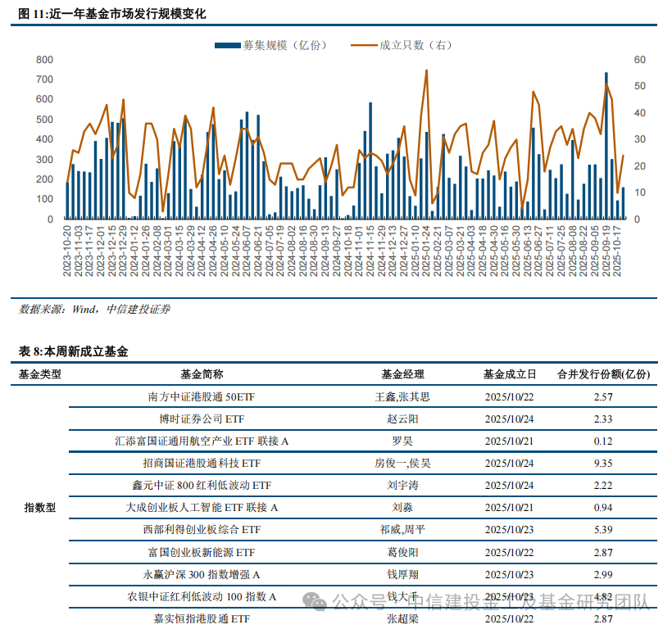
Task: Click manager cell 房俊一,侯昊
Action: click(402, 464)
